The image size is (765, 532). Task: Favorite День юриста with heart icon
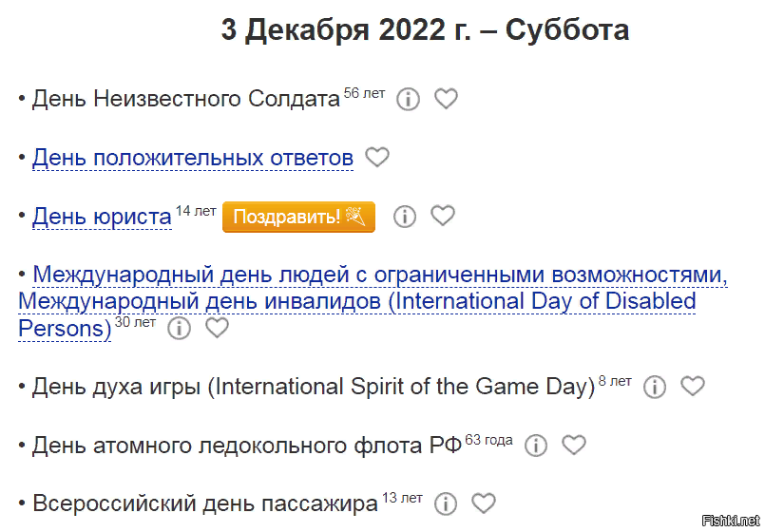coord(443,217)
